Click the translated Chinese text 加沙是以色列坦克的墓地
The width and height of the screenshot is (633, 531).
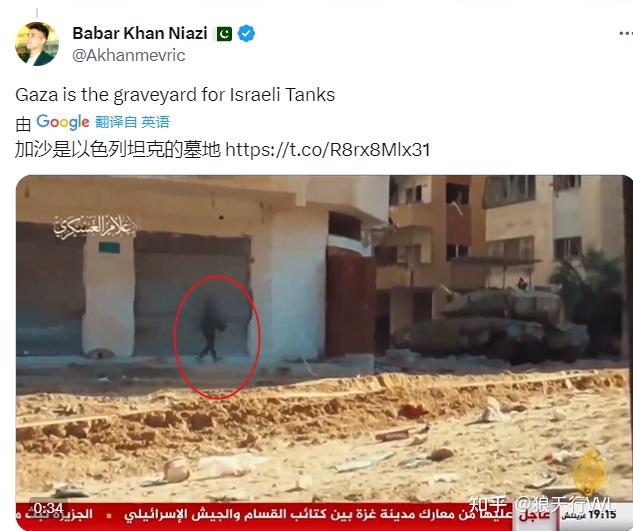coord(118,149)
